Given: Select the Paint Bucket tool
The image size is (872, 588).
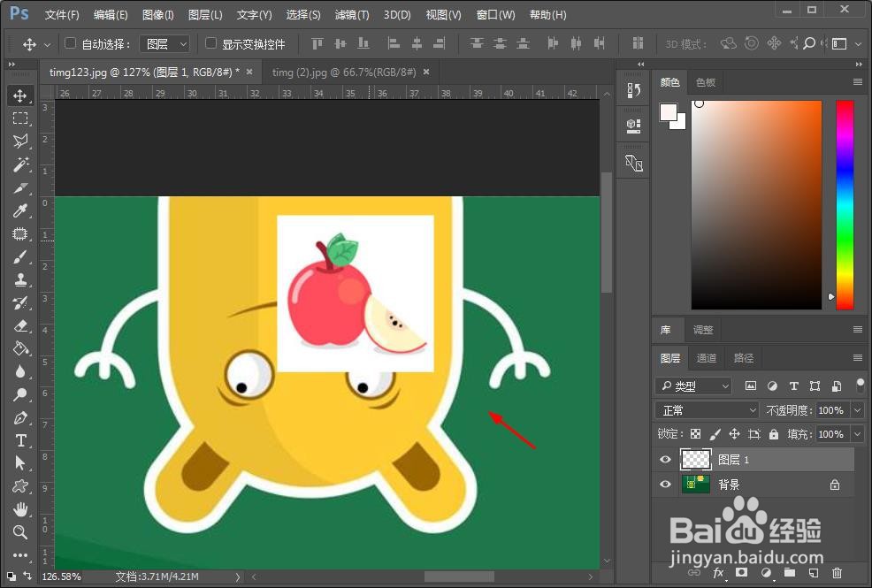Looking at the screenshot, I should click(x=20, y=348).
